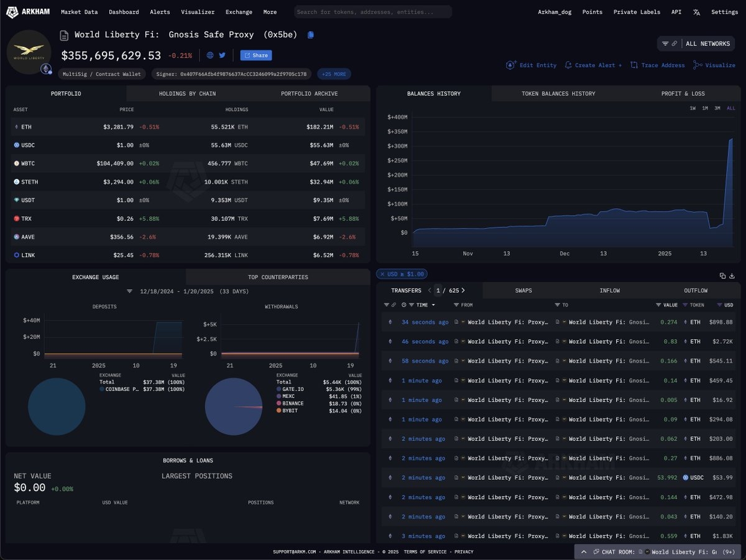Open the entity website globe icon
The width and height of the screenshot is (746, 560).
[x=210, y=55]
